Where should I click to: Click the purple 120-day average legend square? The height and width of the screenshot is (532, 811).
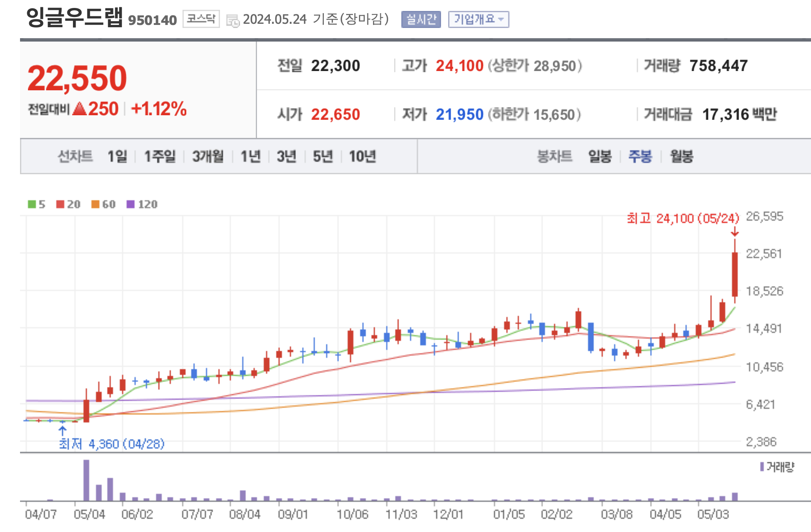[130, 204]
